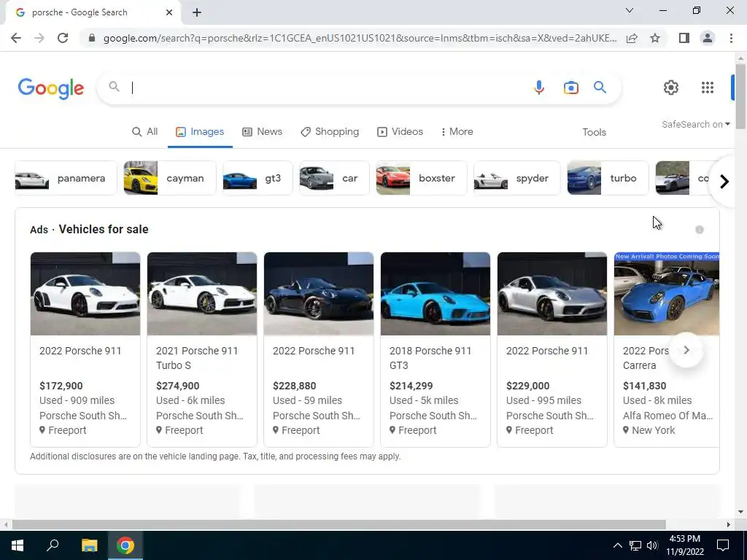Expand the More search options menu
747x560 pixels.
[457, 132]
